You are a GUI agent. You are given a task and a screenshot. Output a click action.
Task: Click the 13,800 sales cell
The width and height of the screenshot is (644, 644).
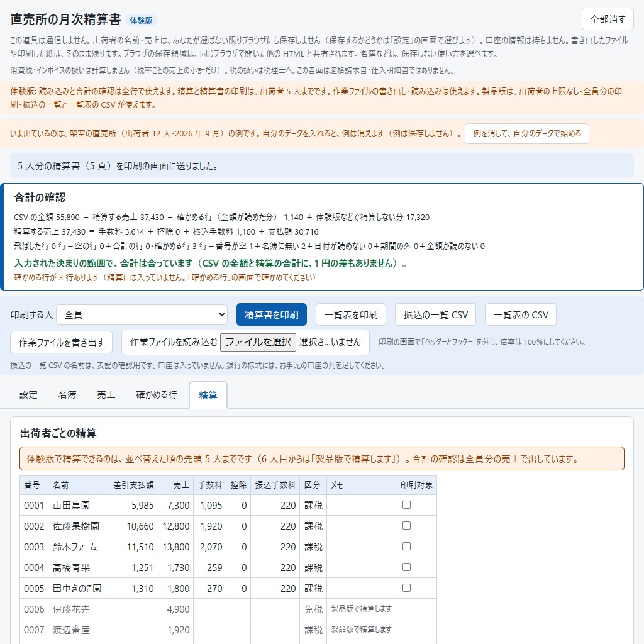(x=176, y=547)
